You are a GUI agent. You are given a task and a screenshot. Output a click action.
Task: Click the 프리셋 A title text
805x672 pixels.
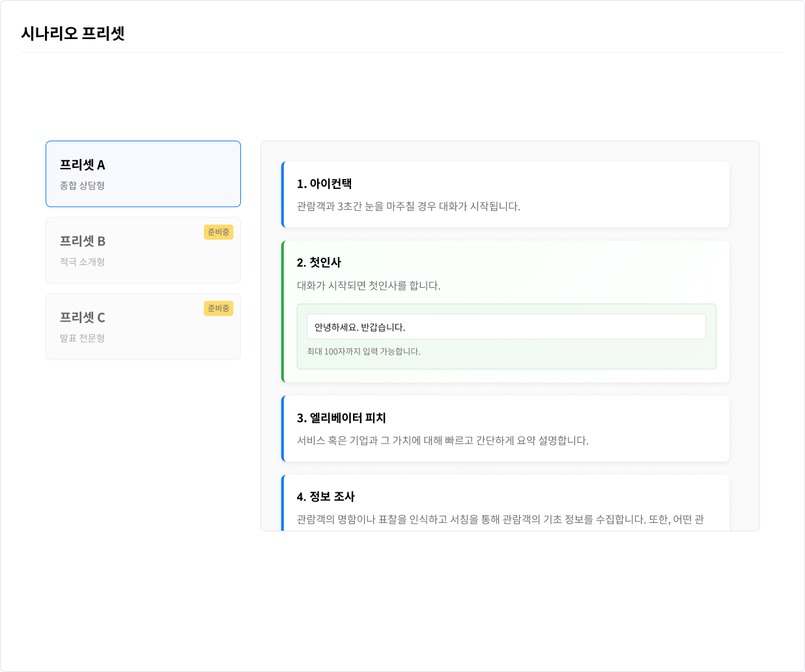82,165
